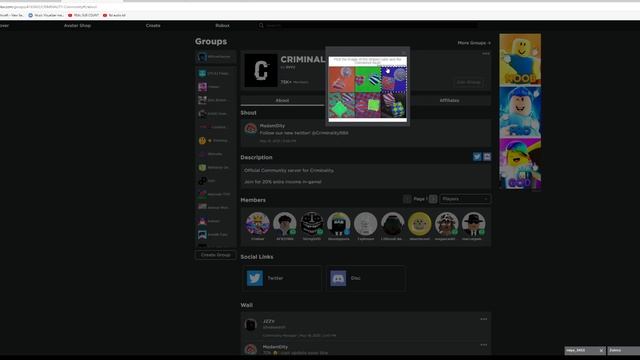
Task: Go to next members page
Action: coord(433,199)
